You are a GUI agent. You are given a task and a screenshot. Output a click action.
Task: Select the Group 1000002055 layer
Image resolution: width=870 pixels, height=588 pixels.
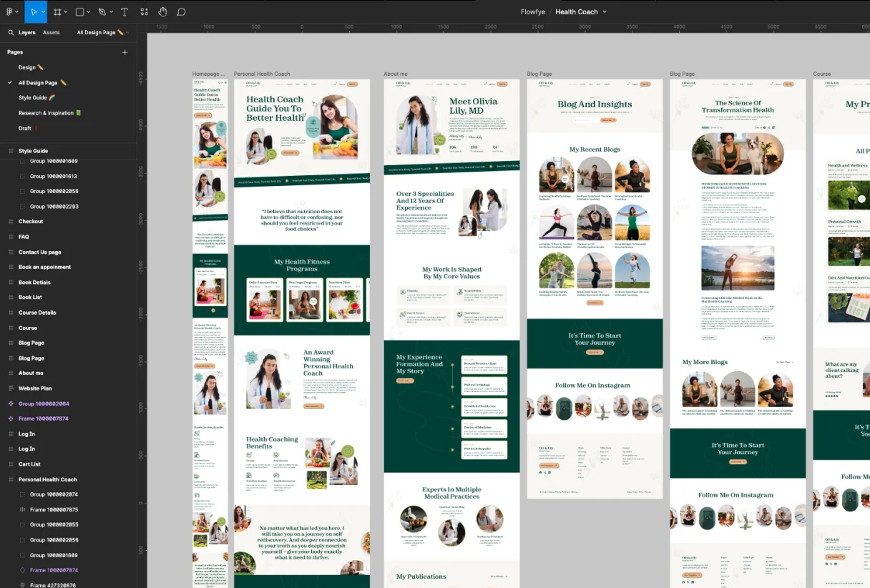tap(54, 525)
